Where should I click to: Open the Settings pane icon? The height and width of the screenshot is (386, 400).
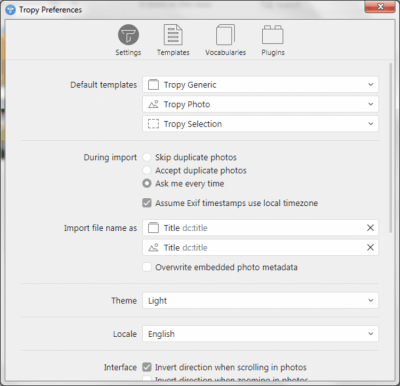coord(128,35)
